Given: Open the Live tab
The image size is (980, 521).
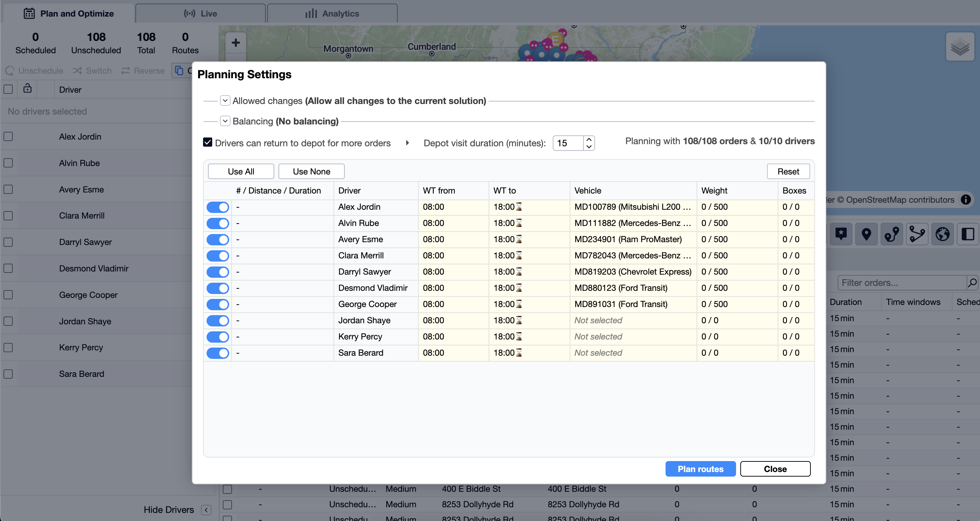Looking at the screenshot, I should click(201, 13).
